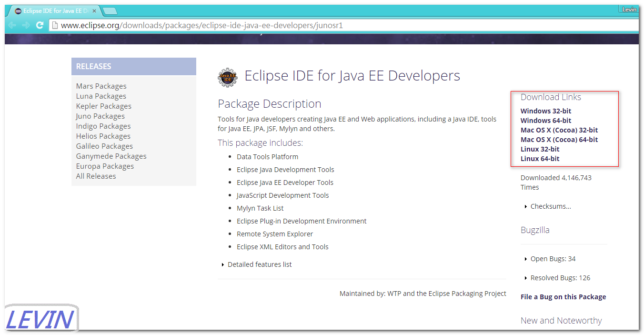Click the Download Links heading
The width and height of the screenshot is (644, 335).
(x=551, y=97)
